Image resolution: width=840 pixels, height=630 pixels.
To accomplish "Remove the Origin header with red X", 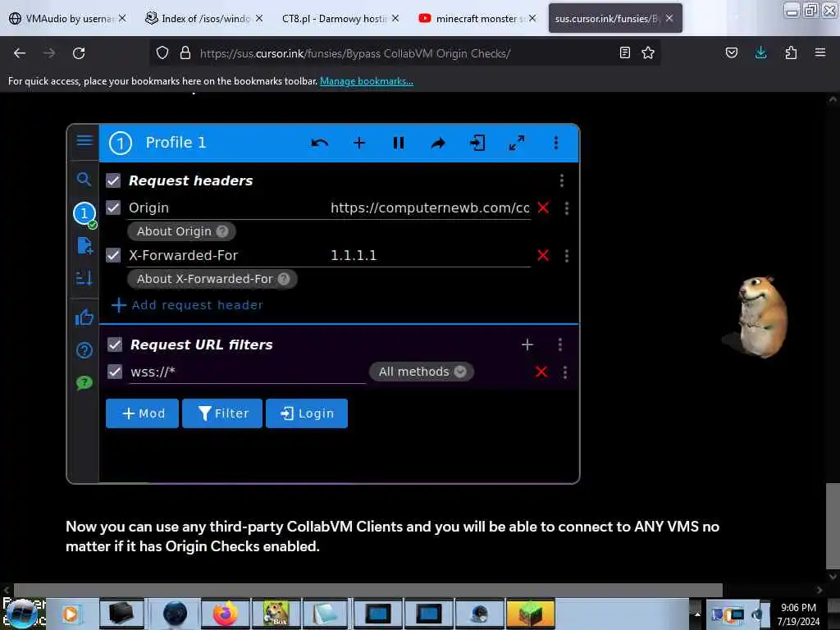I will point(543,208).
